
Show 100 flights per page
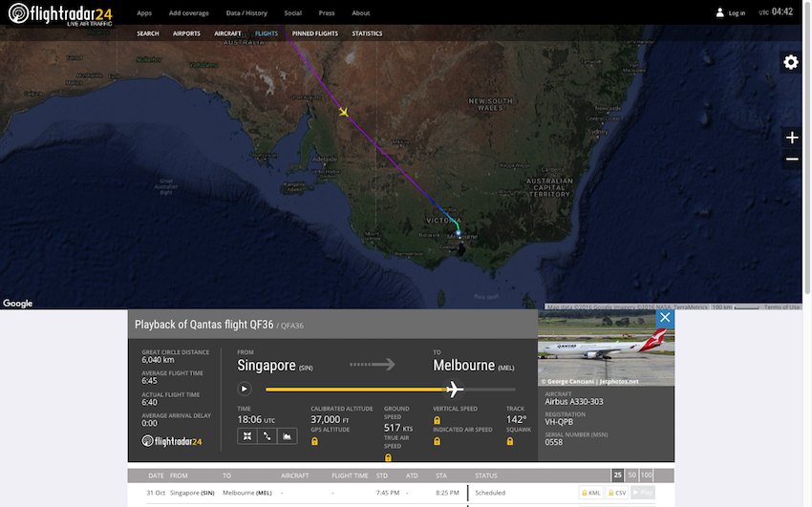click(x=647, y=475)
